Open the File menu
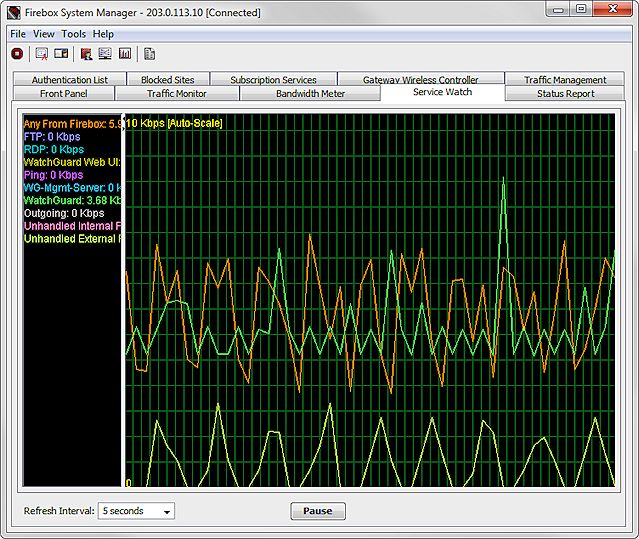The image size is (639, 539). (18, 34)
